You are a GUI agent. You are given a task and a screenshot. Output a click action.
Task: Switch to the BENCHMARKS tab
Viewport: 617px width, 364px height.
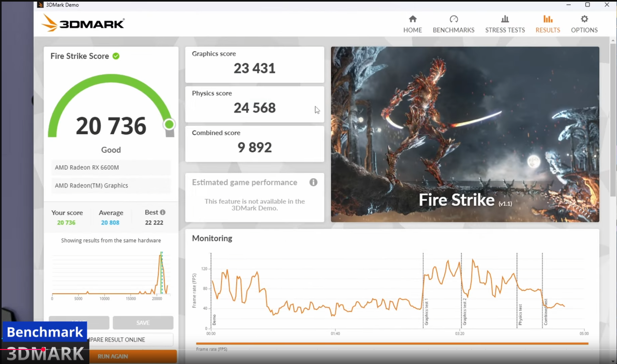(453, 24)
